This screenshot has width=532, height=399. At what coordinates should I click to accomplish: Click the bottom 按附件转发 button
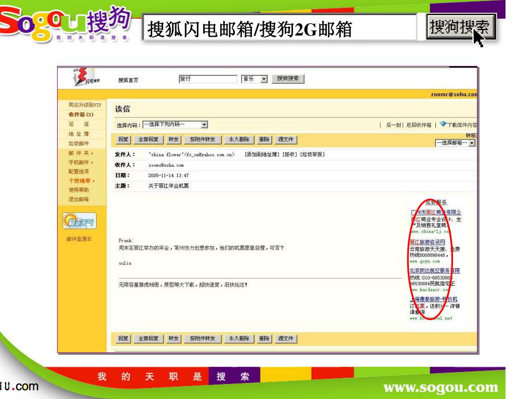(x=203, y=339)
